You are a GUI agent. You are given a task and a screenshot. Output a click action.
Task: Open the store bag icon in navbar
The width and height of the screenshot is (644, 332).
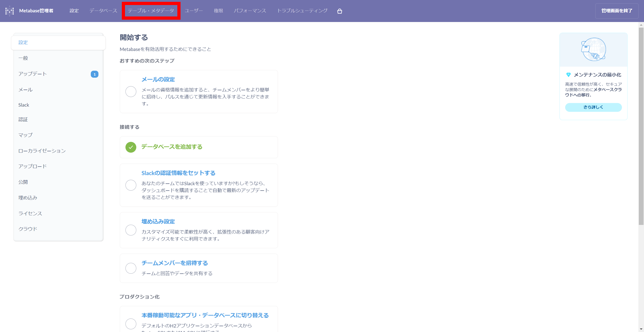(340, 11)
